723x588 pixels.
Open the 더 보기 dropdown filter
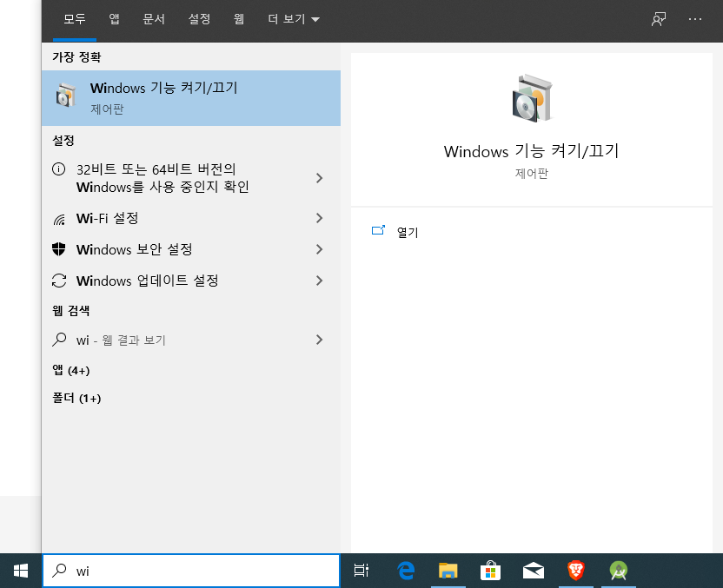point(294,19)
